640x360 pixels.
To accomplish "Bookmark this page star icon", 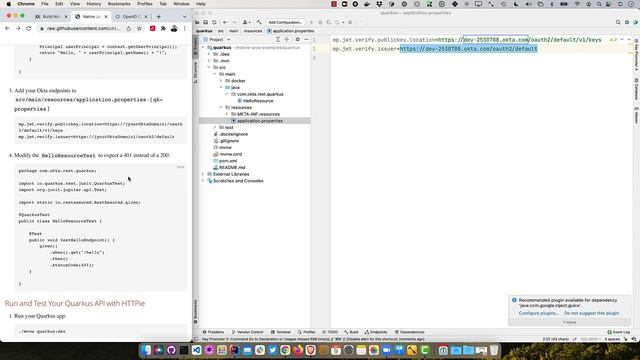I will tap(140, 29).
